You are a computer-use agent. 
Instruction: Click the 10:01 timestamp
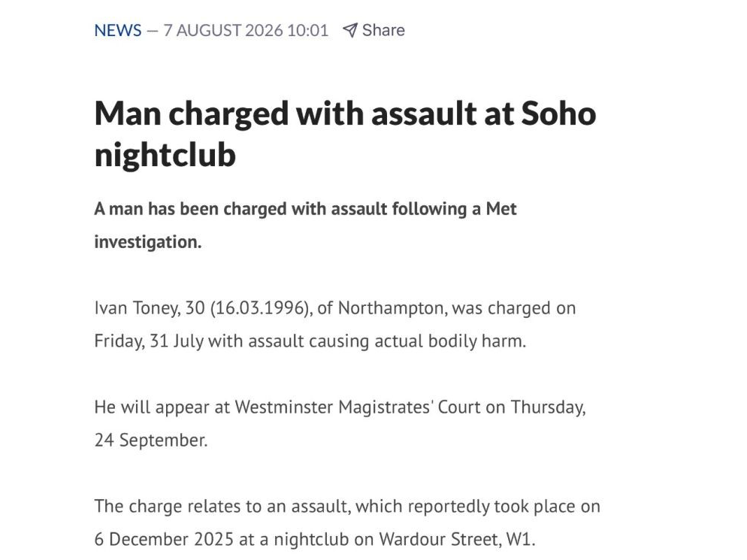coord(308,31)
